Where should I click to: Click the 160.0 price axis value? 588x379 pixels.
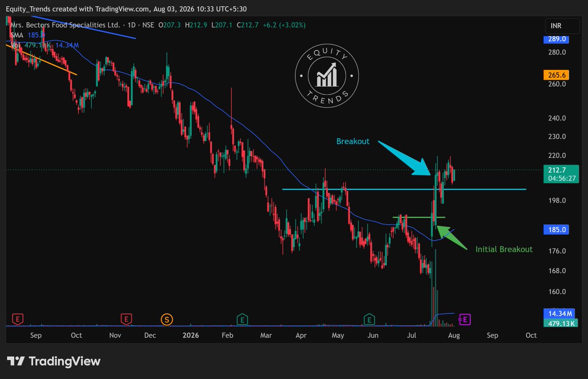pyautogui.click(x=558, y=292)
